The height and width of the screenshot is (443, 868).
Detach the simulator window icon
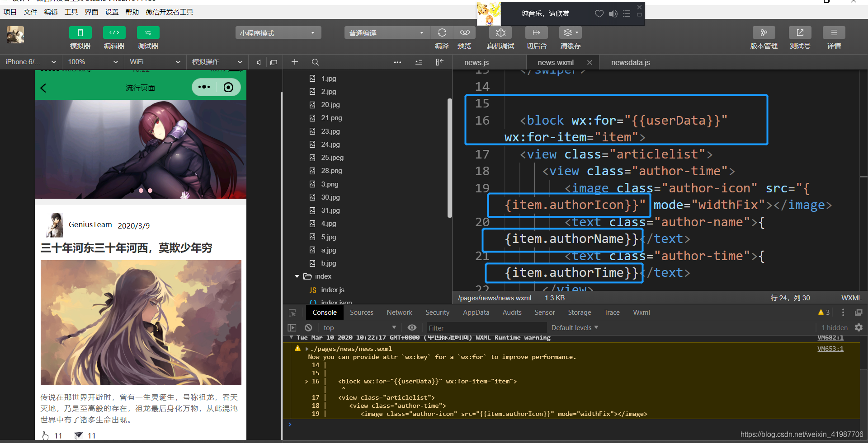[274, 62]
